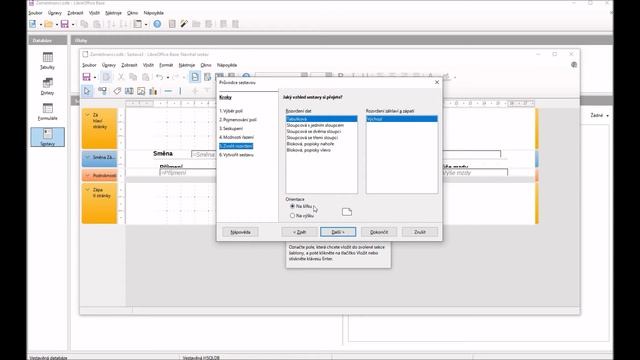This screenshot has width=640, height=360.
Task: Select the arrow Select tool in designer
Action: coord(87,91)
